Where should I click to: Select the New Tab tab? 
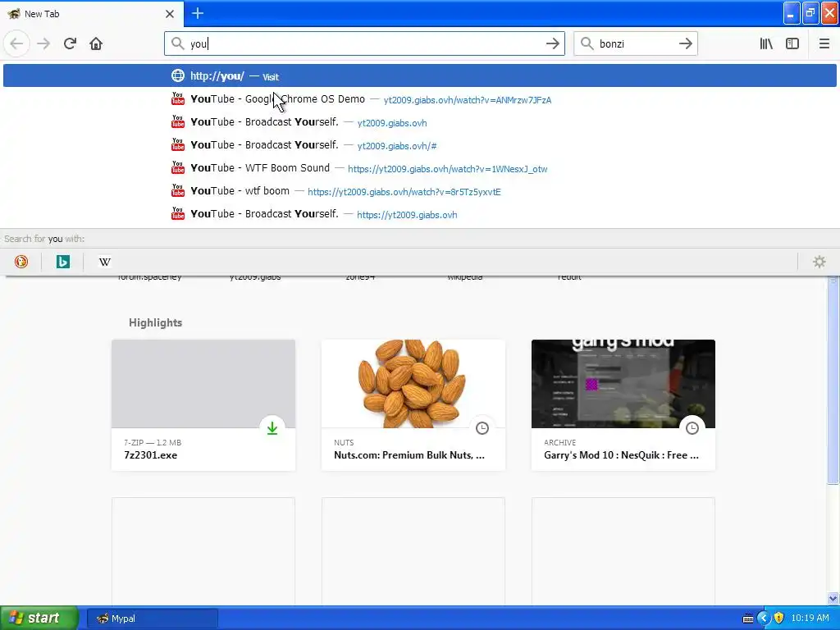click(91, 13)
